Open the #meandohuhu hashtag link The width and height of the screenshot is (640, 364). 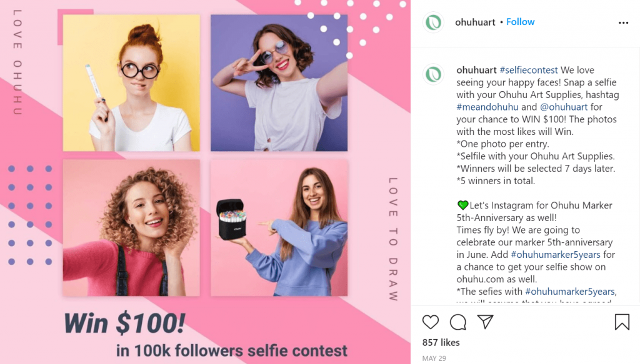[487, 107]
